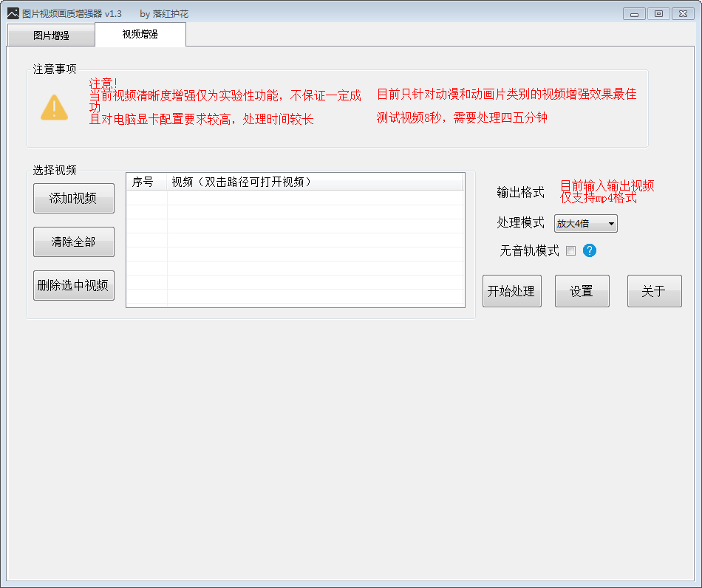Minimize the enhancer window
The height and width of the screenshot is (588, 702).
coord(633,13)
